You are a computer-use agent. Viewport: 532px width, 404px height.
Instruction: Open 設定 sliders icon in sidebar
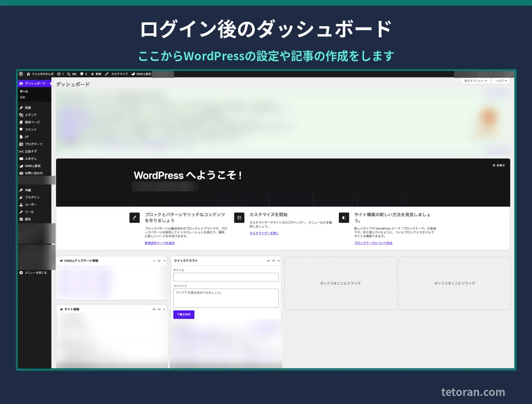tap(21, 219)
